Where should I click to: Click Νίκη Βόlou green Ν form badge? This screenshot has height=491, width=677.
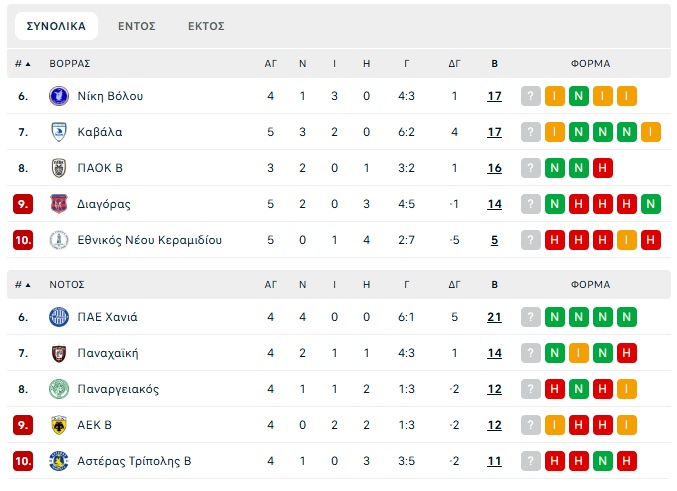579,96
